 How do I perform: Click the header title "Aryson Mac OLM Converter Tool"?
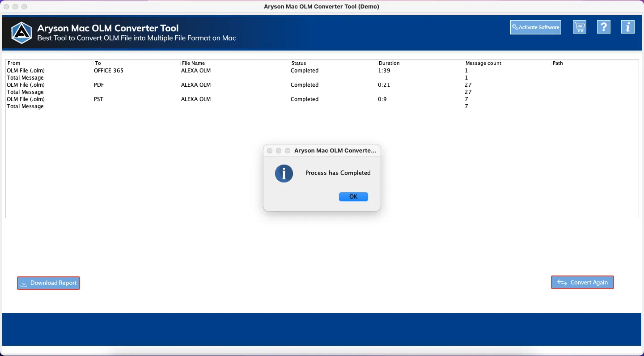[108, 28]
